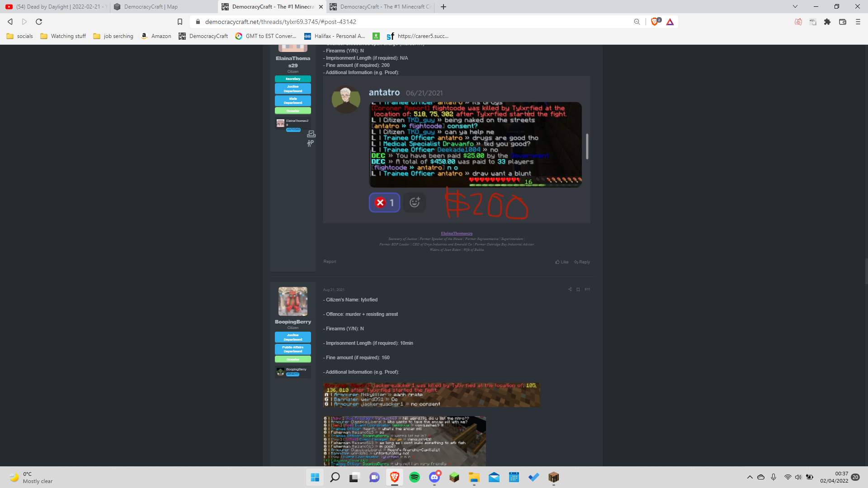Open File Explorer from the taskbar
868x488 pixels.
474,477
